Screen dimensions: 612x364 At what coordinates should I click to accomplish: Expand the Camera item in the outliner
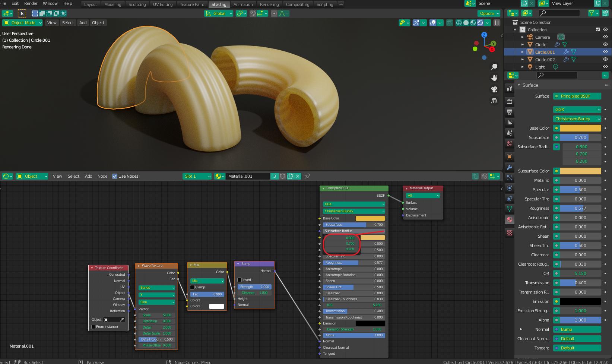tap(523, 37)
